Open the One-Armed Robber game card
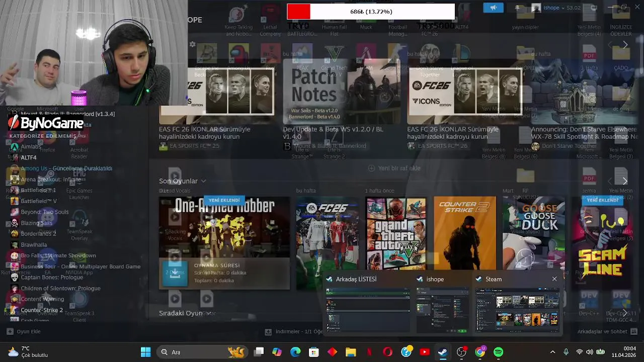The height and width of the screenshot is (362, 644). pos(224,243)
